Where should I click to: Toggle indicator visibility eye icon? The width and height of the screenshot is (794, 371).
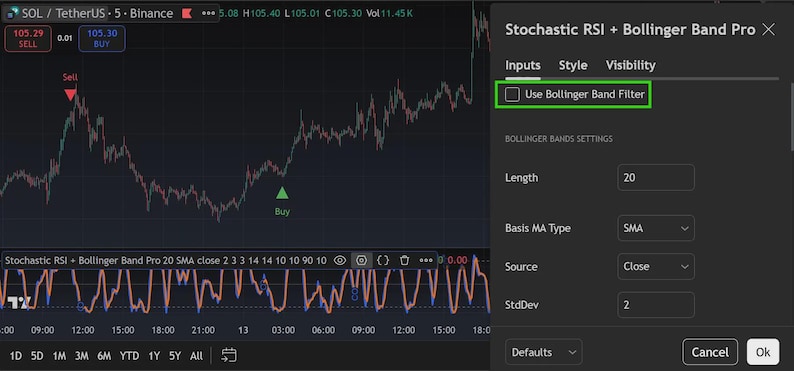340,261
